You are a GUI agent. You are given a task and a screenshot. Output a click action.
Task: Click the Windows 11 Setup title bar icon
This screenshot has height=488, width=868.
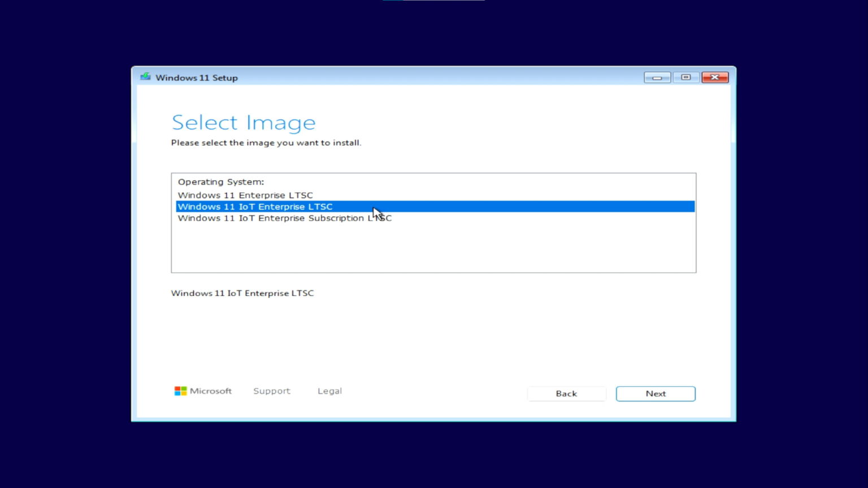coord(145,77)
